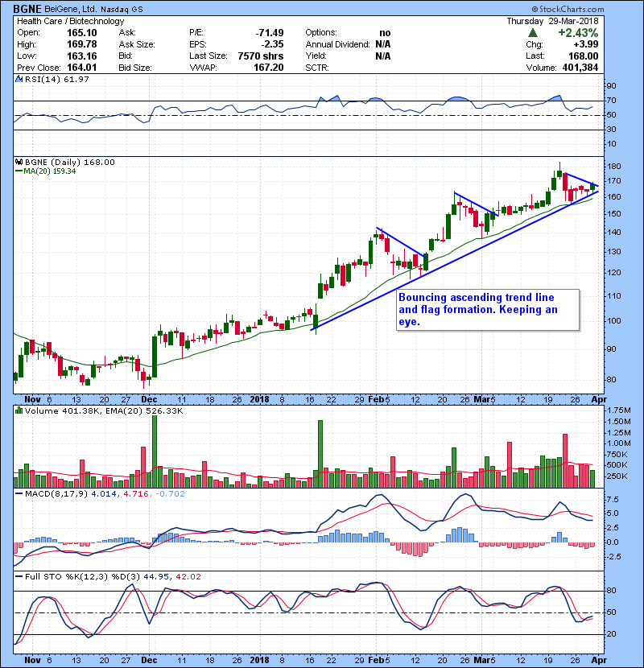The width and height of the screenshot is (644, 668).
Task: Click the '+2.43%' percent change value
Action: coord(578,33)
